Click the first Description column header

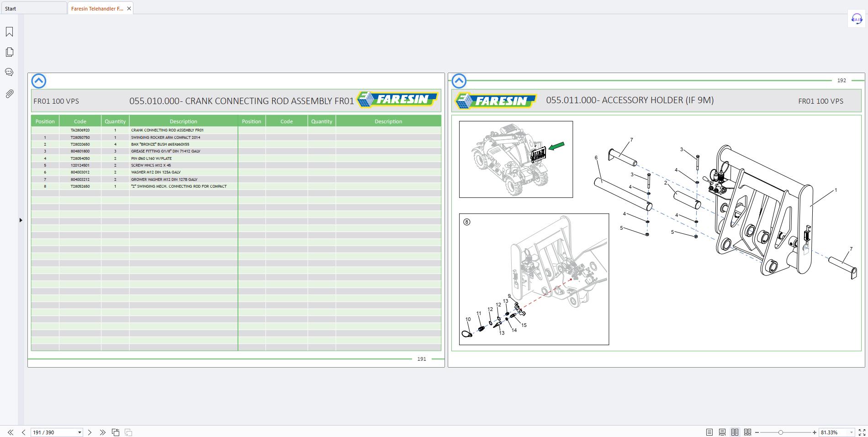point(183,121)
